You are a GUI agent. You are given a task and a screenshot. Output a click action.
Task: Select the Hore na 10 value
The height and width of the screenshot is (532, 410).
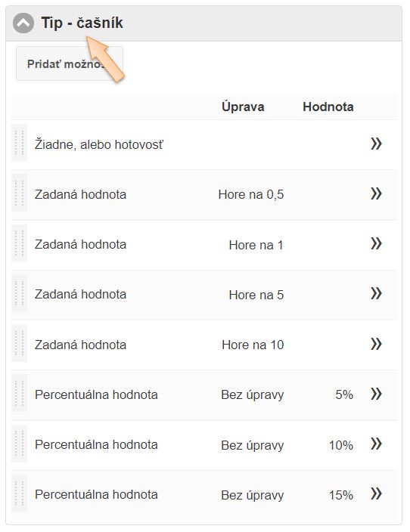tap(253, 345)
